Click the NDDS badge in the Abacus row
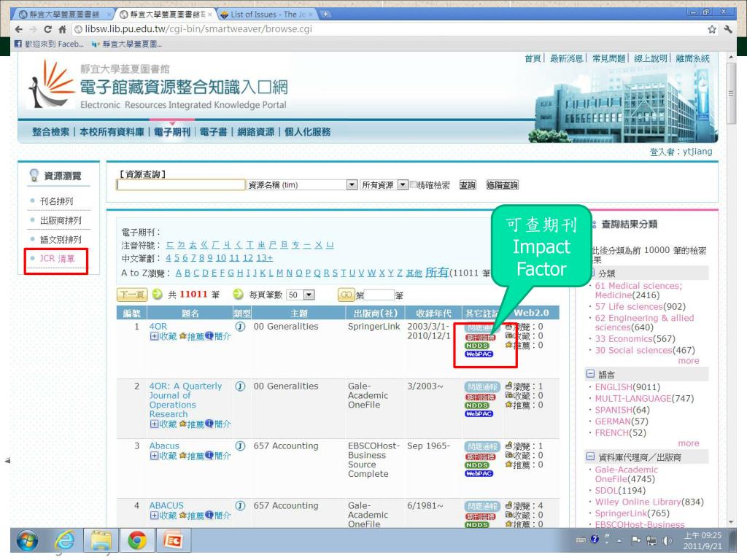Image resolution: width=747 pixels, height=560 pixels. (x=477, y=465)
